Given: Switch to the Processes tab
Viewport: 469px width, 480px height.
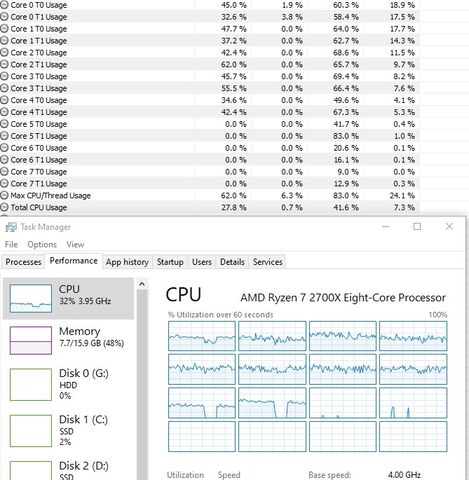Looking at the screenshot, I should pos(23,262).
